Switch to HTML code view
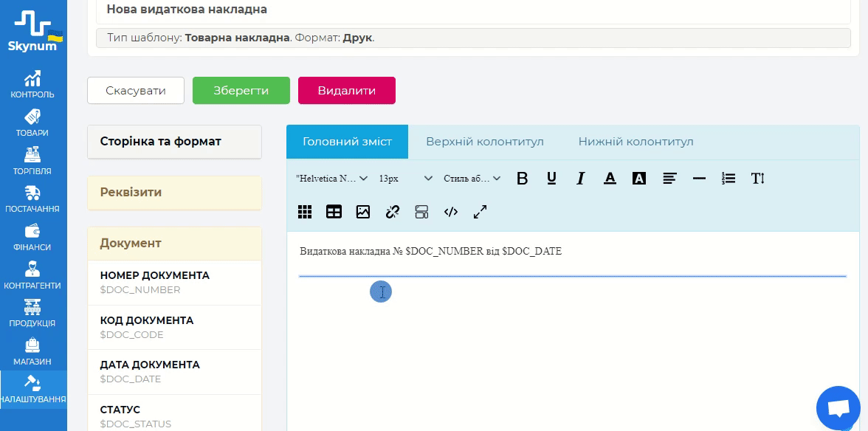Screen dimensions: 868x431 tap(451, 212)
